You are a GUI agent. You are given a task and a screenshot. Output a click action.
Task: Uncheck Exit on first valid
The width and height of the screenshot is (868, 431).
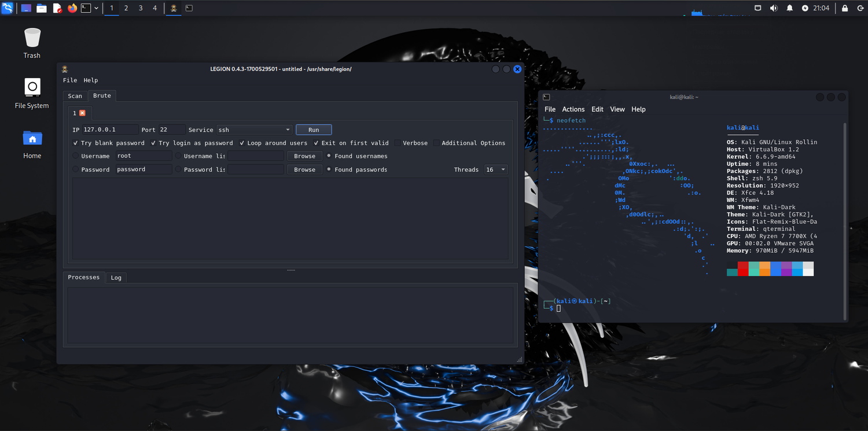[316, 143]
